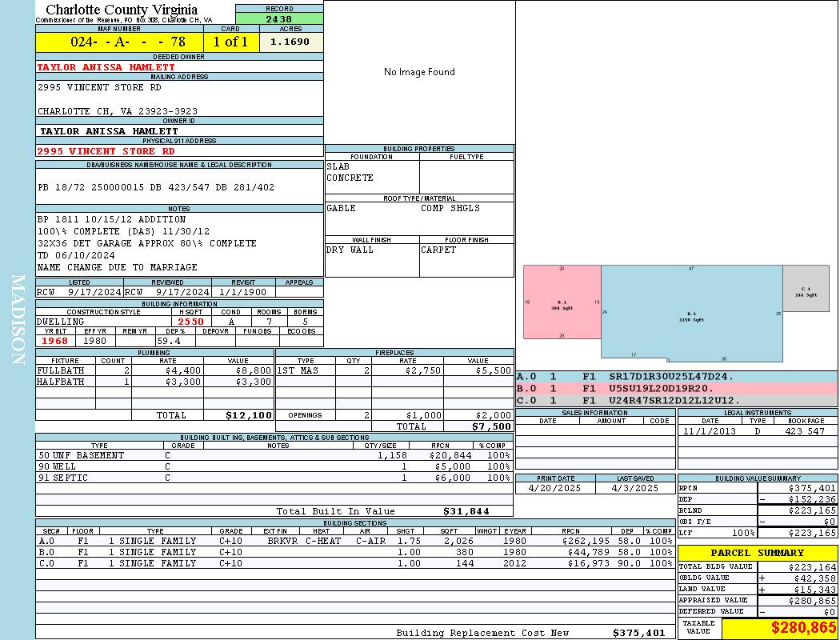Screen dimensions: 840x640
Task: Select the physical 911 address in red
Action: pyautogui.click(x=106, y=151)
